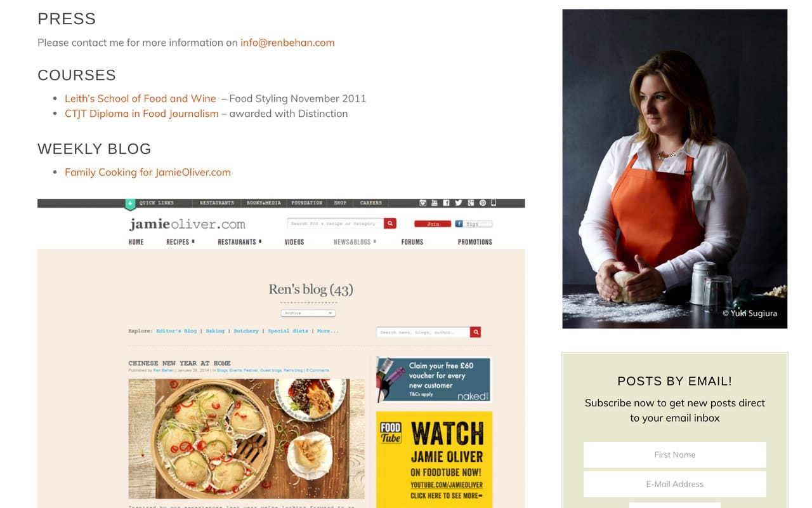812x508 pixels.
Task: Expand the NEWS&BLOGS navigation menu
Action: [x=355, y=242]
